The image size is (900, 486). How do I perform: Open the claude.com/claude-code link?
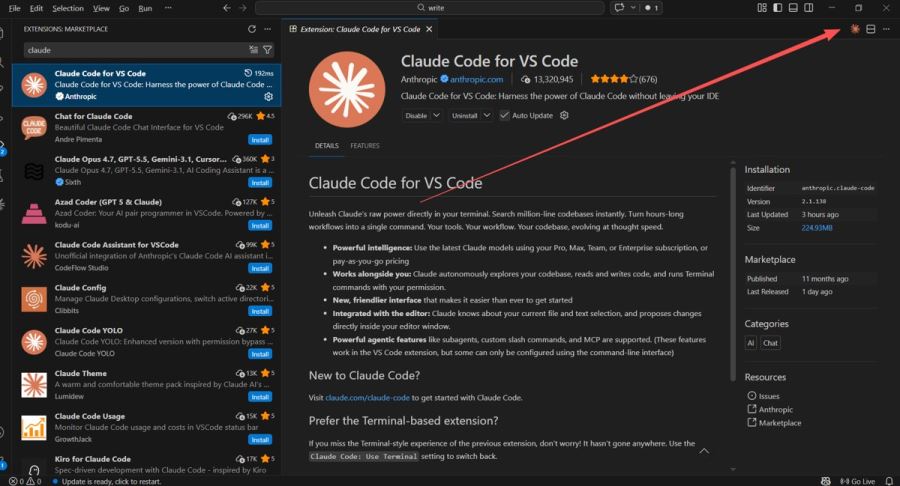pos(367,398)
